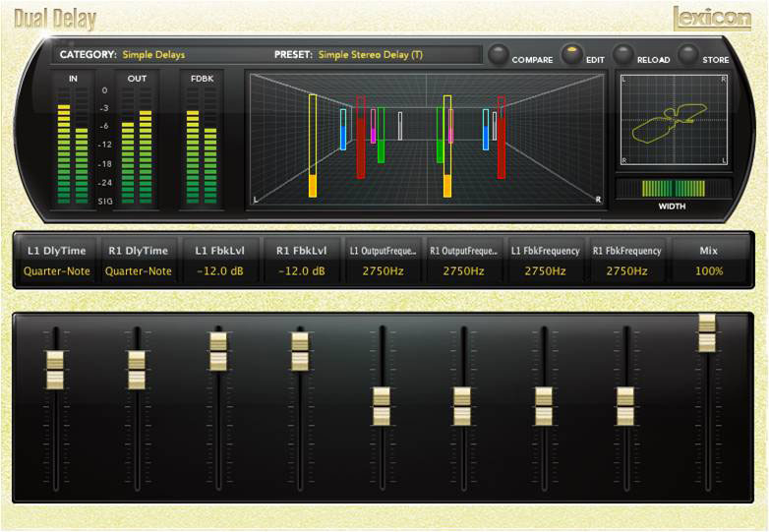
Task: Click the Mix fader handle at top
Action: (707, 333)
